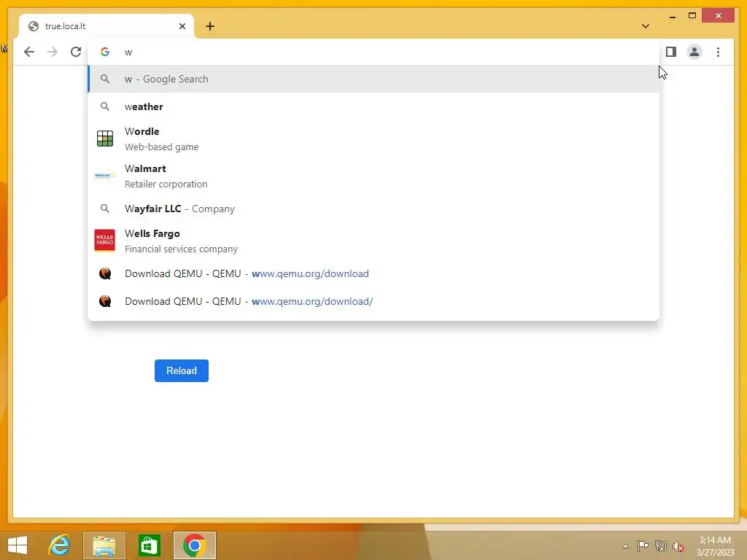Image resolution: width=747 pixels, height=560 pixels.
Task: Click the Chrome taskbar icon
Action: 194,545
